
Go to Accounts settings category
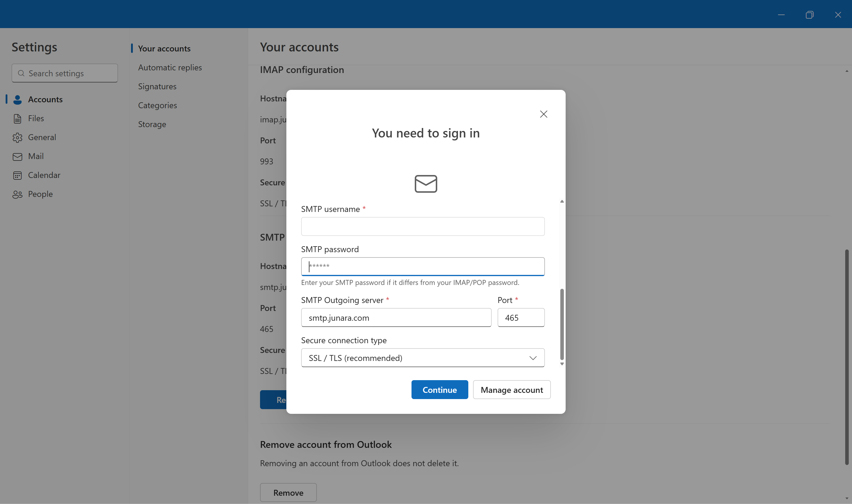45,100
